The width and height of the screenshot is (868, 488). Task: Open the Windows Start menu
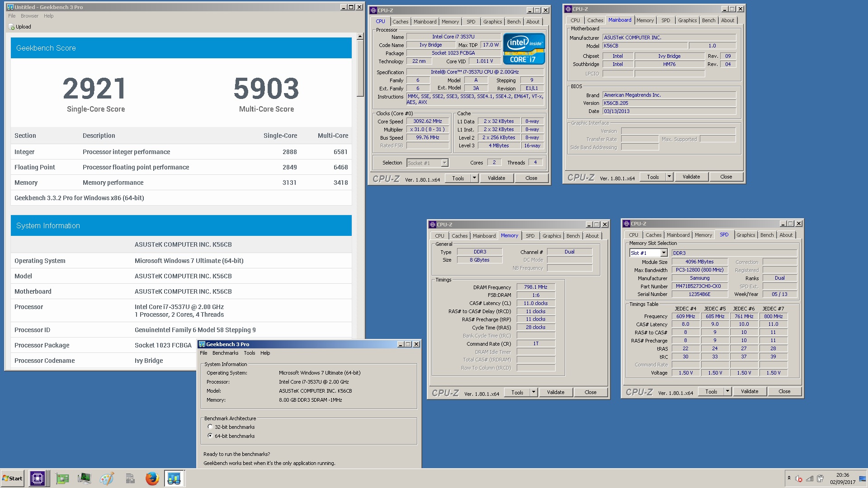click(x=12, y=479)
